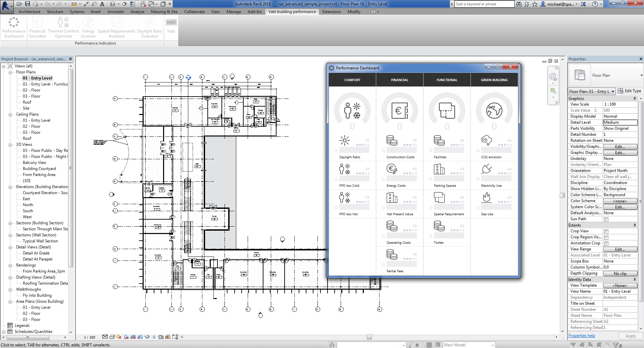644x348 pixels.
Task: Click the Financial euro gauge icon
Action: pyautogui.click(x=399, y=110)
